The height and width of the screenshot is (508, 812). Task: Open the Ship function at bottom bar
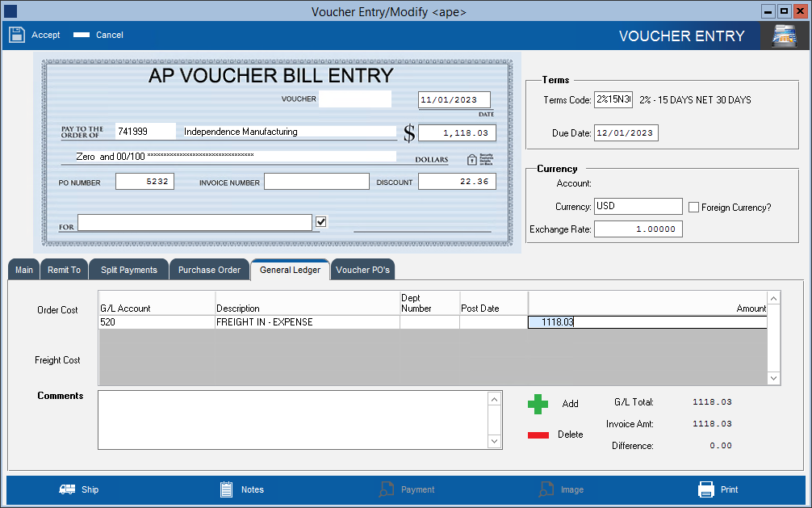pyautogui.click(x=66, y=489)
